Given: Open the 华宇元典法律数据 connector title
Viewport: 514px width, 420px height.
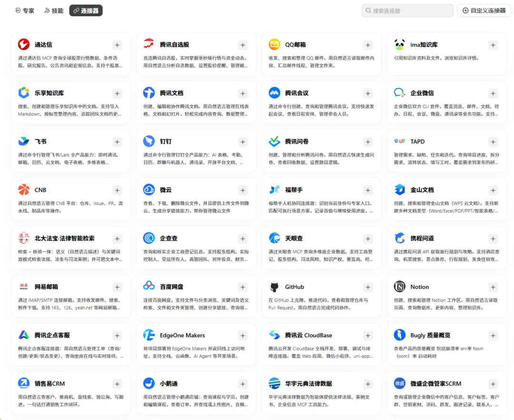Looking at the screenshot, I should click(x=308, y=384).
